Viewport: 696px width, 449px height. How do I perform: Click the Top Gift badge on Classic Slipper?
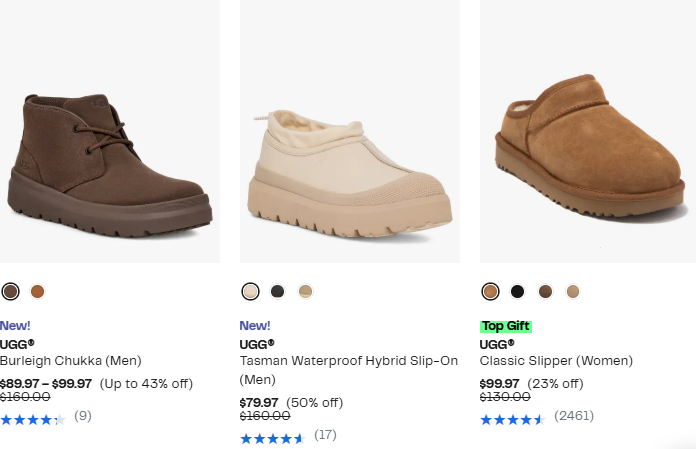pyautogui.click(x=506, y=326)
